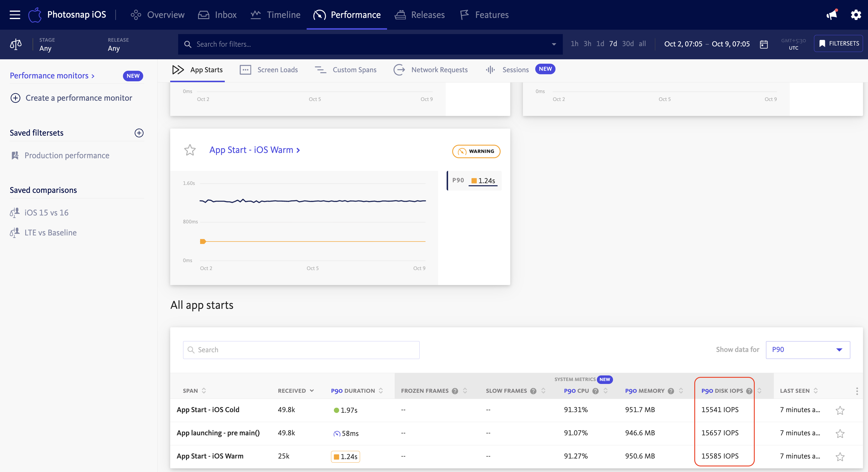This screenshot has width=868, height=472.
Task: Click the orange threshold marker on warm chart
Action: pos(203,241)
